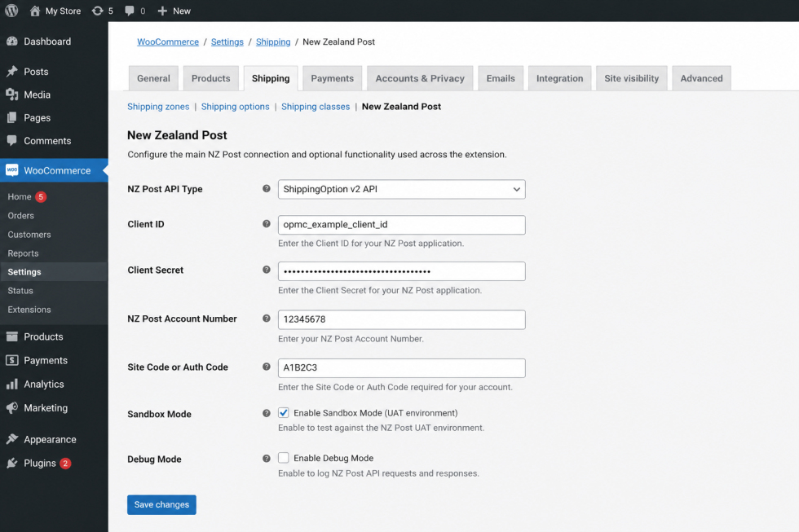Select the current New Zealand Post subsection label
The width and height of the screenshot is (799, 532).
pos(401,107)
